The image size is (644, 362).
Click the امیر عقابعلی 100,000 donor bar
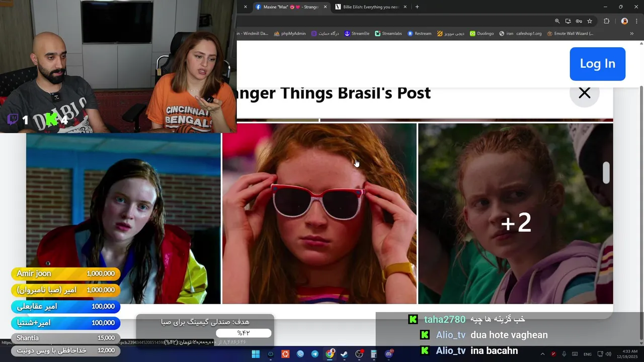(x=65, y=306)
